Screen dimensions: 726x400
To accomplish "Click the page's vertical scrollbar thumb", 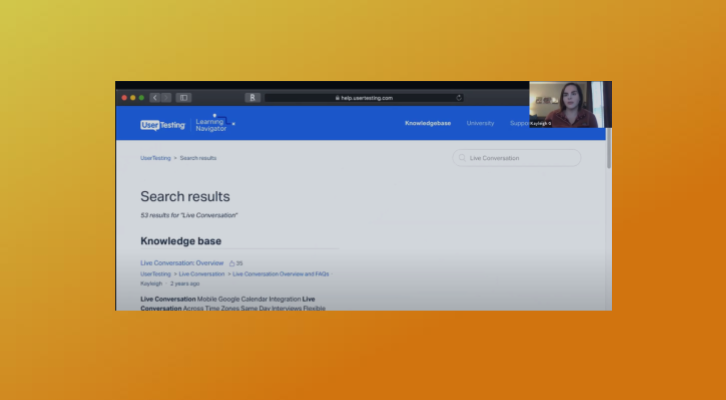I will coord(608,148).
